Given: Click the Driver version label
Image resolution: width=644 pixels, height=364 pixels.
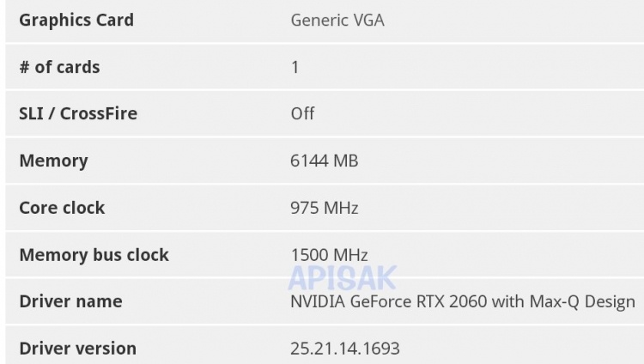Looking at the screenshot, I should 77,349.
